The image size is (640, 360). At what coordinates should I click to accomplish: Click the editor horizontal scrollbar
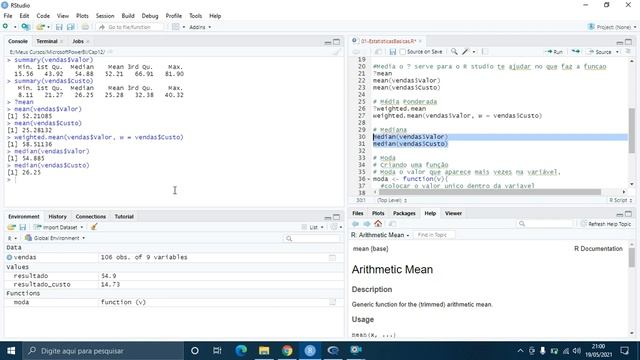click(x=490, y=192)
